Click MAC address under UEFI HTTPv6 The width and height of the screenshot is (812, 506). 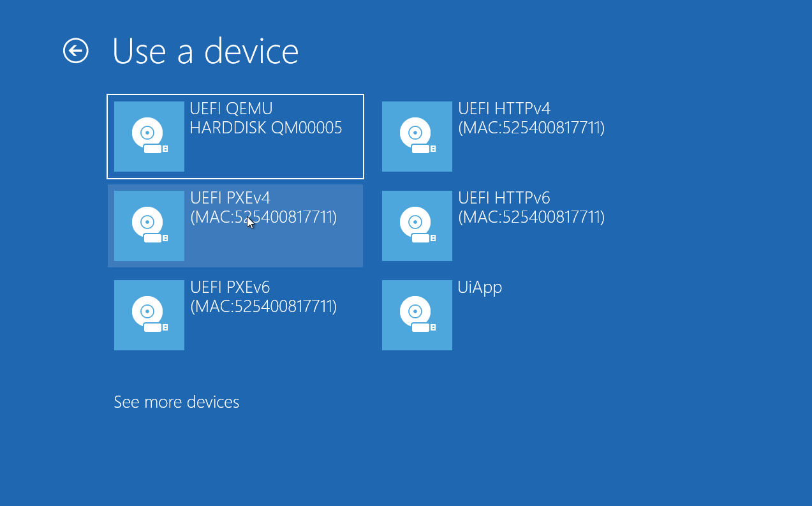click(x=531, y=218)
